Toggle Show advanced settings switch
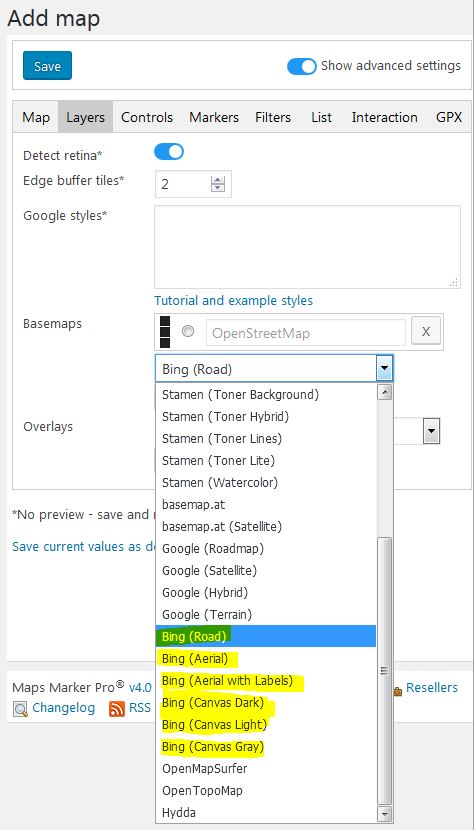Image resolution: width=474 pixels, height=830 pixels. pyautogui.click(x=301, y=66)
